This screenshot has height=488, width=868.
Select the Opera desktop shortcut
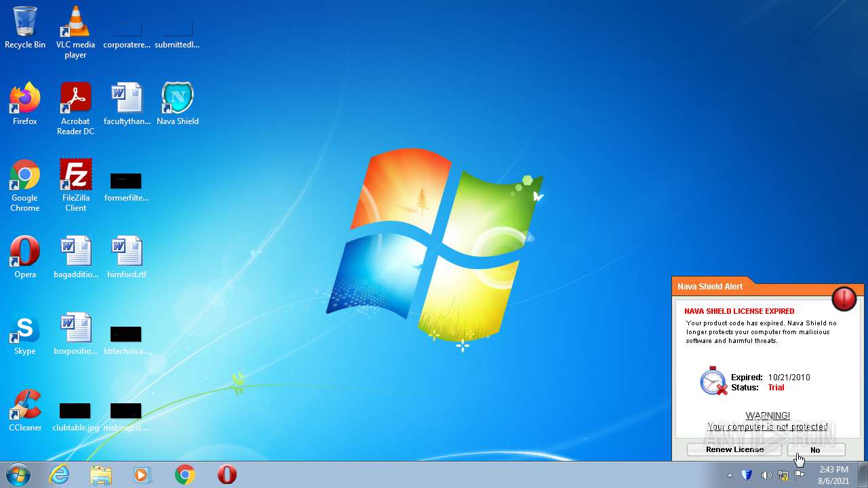click(x=25, y=257)
